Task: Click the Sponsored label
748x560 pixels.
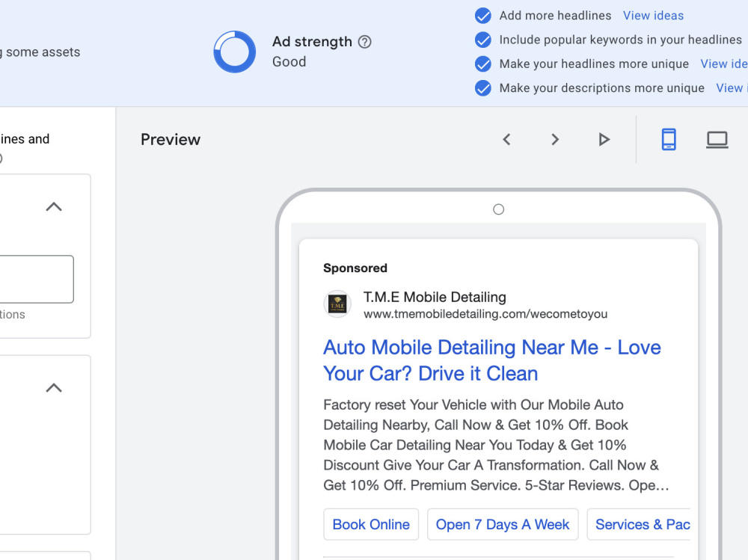Action: click(x=355, y=268)
